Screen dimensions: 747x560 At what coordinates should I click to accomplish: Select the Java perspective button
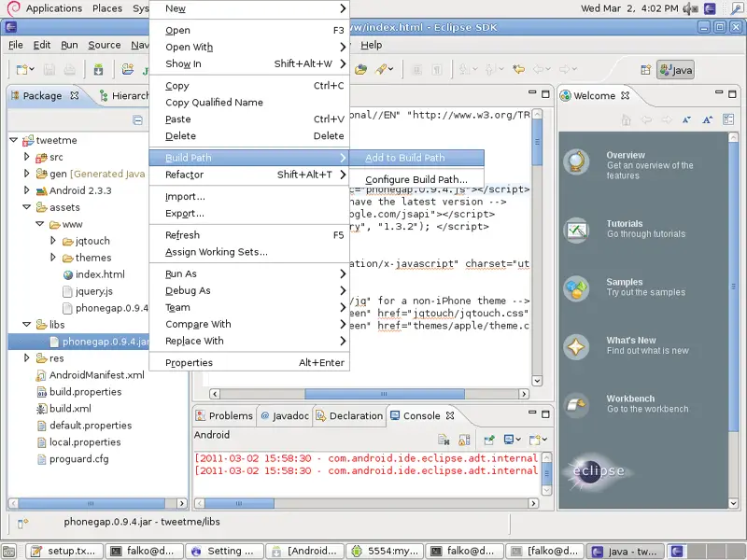click(675, 70)
